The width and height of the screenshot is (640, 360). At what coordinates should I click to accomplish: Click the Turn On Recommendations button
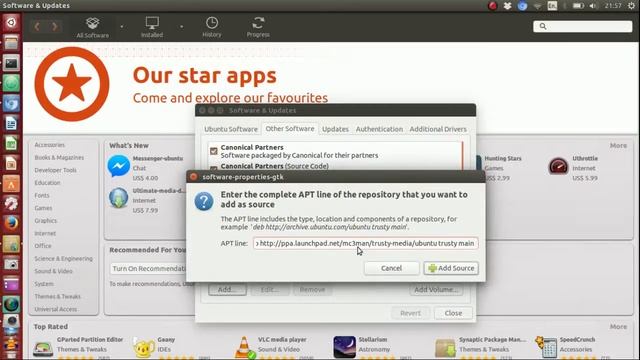pyautogui.click(x=149, y=269)
